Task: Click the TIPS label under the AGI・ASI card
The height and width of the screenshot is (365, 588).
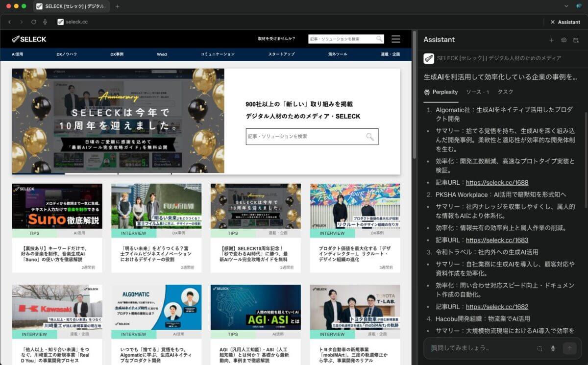Action: [233, 334]
